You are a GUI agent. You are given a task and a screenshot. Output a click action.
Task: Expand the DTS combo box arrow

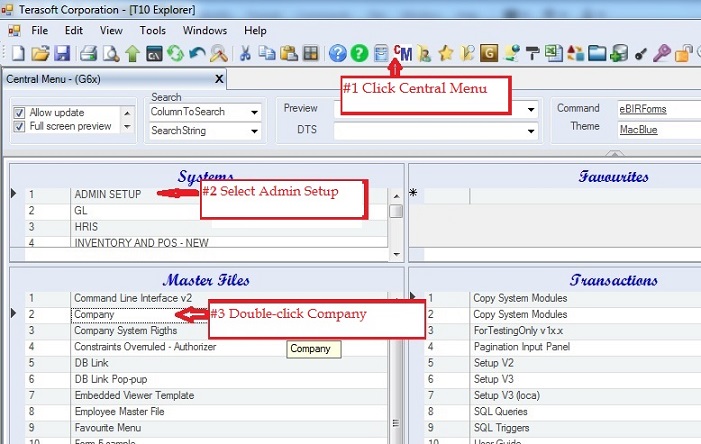pos(531,131)
